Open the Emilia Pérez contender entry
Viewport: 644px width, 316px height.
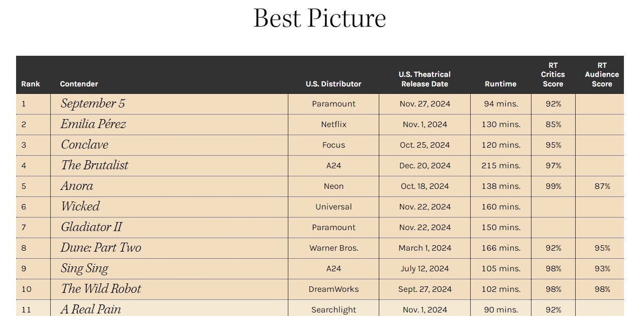[x=93, y=124]
